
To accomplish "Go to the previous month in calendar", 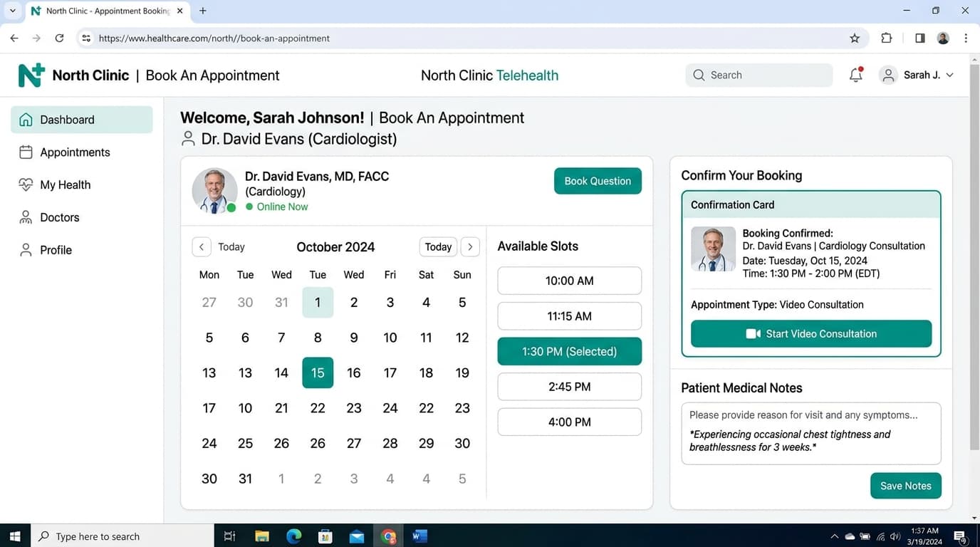I will point(202,247).
